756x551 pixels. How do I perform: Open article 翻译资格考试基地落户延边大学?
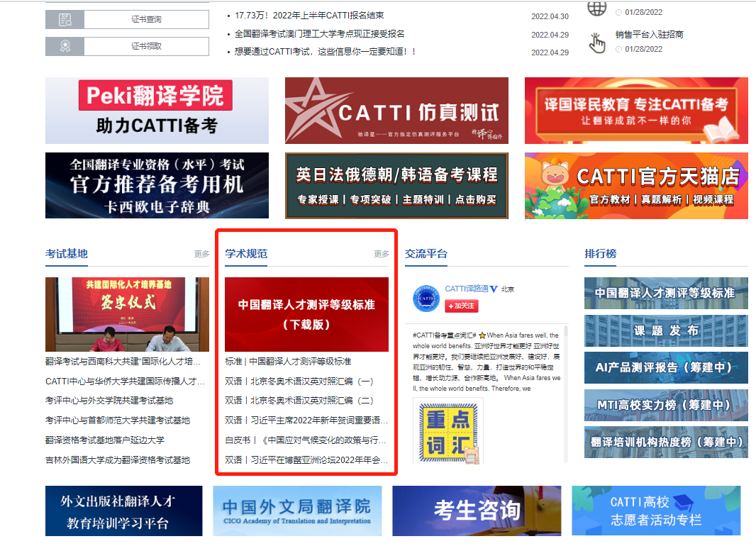[x=105, y=440]
